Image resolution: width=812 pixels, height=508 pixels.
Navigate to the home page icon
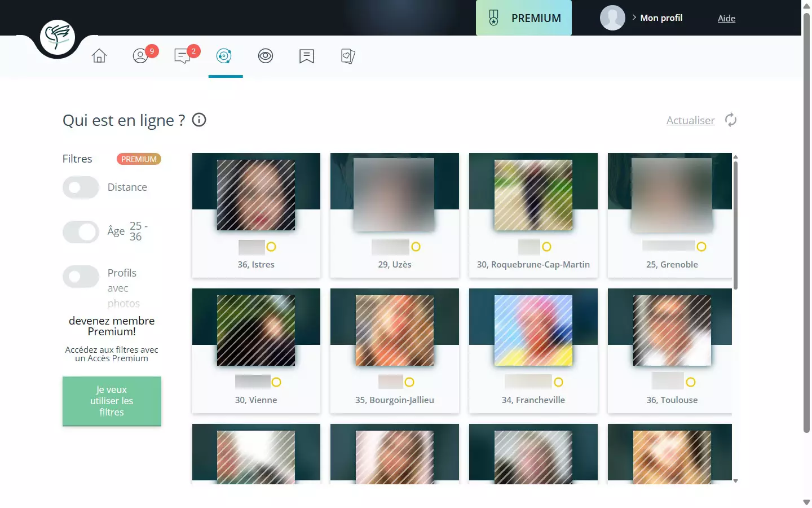99,56
